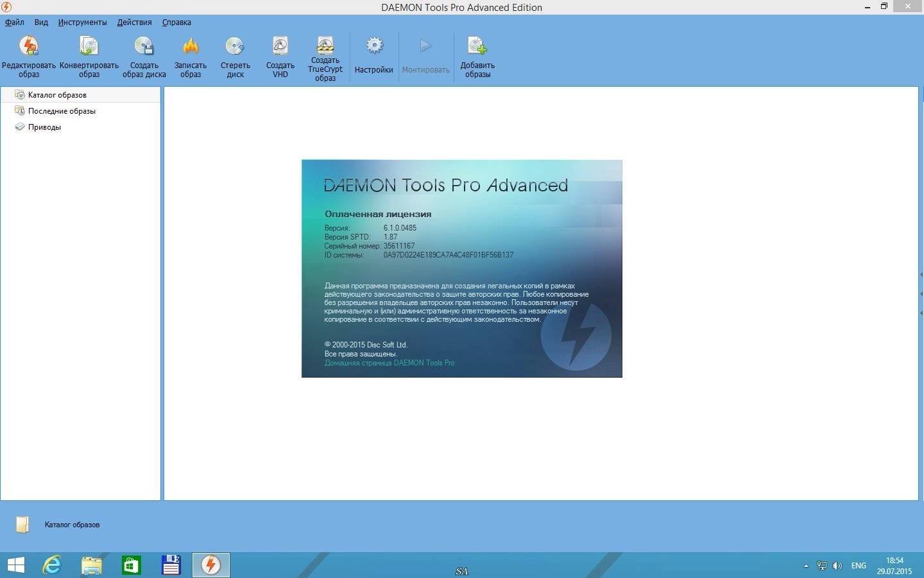Select Последние образы in the sidebar
Image resolution: width=924 pixels, height=578 pixels.
[x=80, y=111]
